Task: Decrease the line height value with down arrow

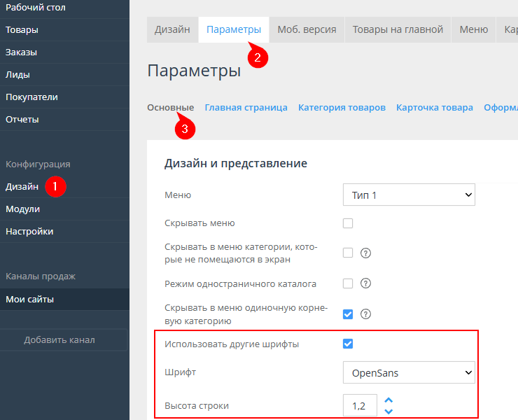Action: 388,412
